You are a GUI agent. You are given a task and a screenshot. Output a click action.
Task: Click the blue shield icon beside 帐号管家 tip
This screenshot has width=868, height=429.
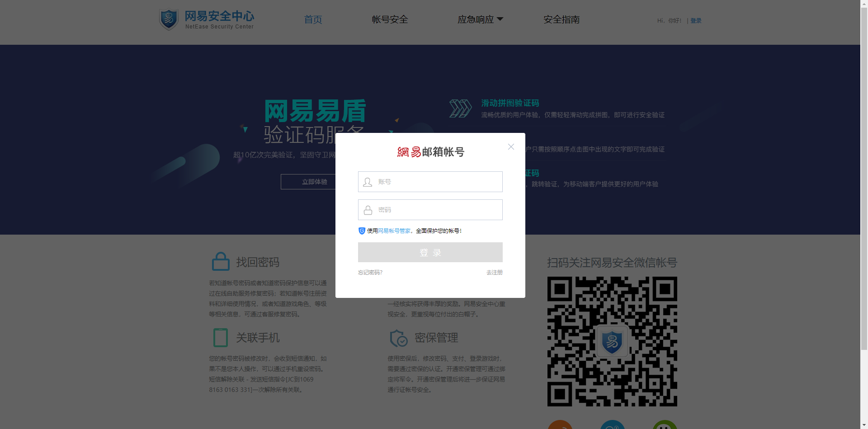[362, 231]
